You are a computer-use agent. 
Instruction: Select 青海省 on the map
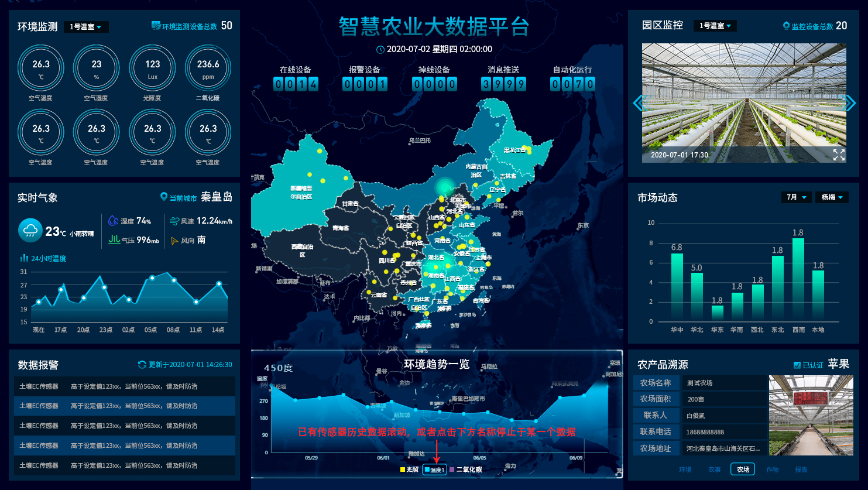click(341, 228)
